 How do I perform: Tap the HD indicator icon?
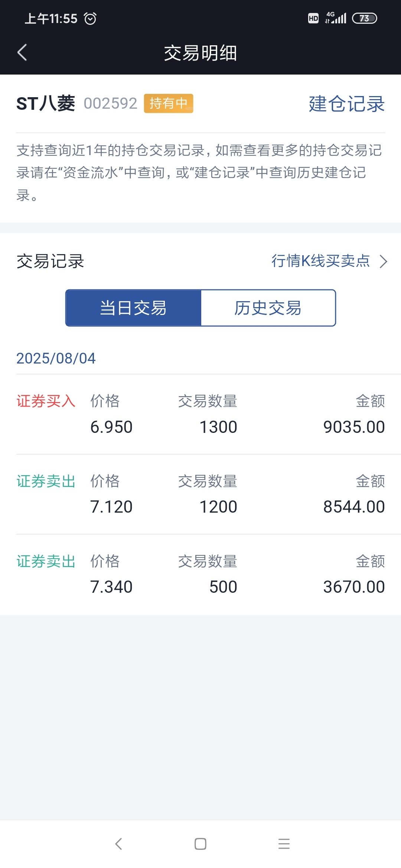click(x=313, y=18)
